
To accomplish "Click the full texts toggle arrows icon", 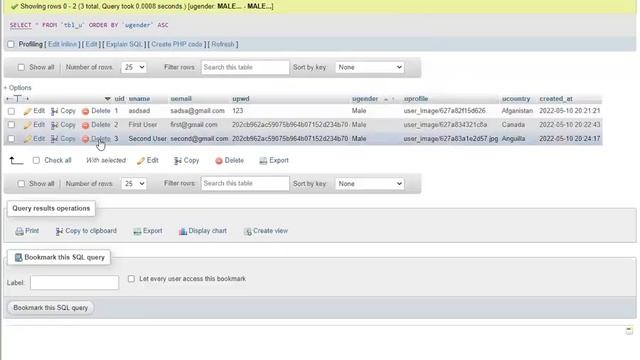I will click(18, 98).
